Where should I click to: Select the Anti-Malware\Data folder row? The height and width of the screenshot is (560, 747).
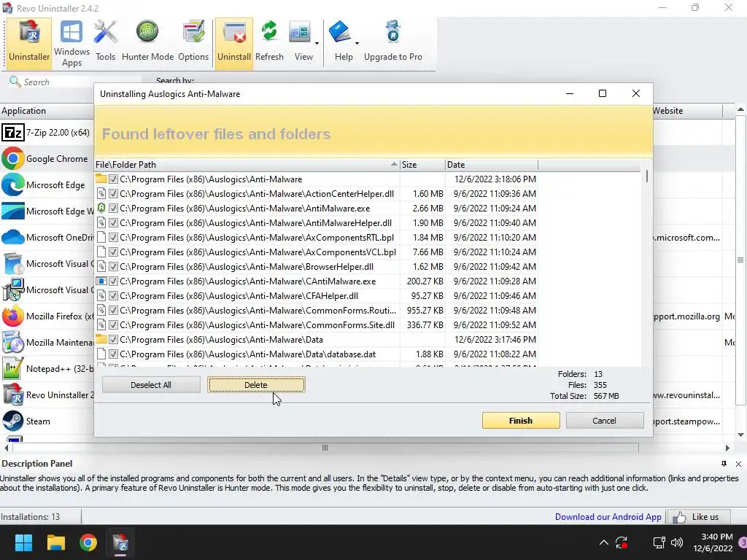click(316, 340)
